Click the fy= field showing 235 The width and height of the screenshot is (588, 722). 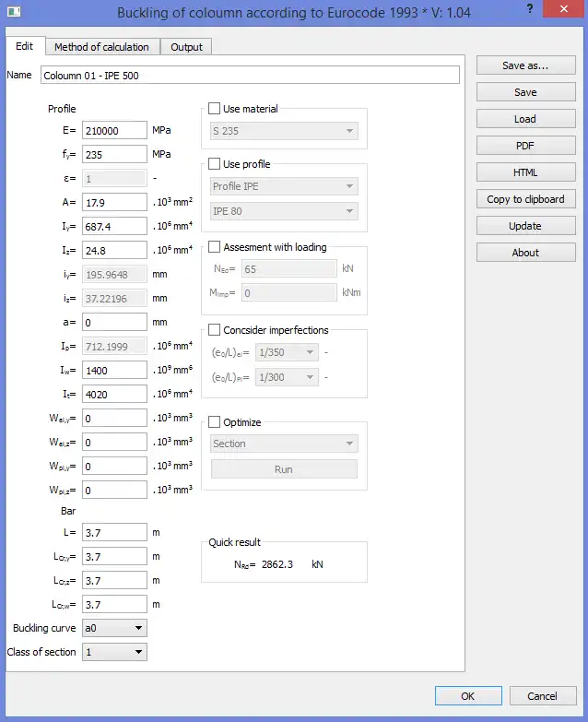[114, 154]
